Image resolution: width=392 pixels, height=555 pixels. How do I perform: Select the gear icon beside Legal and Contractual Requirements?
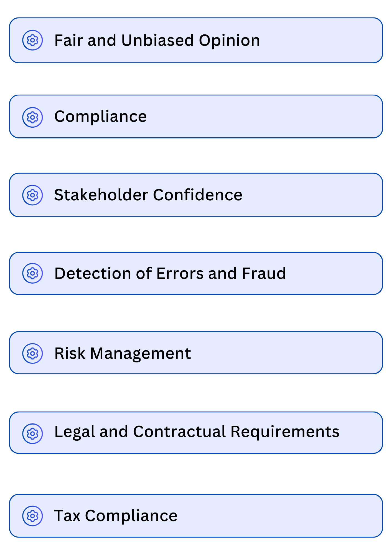[32, 433]
